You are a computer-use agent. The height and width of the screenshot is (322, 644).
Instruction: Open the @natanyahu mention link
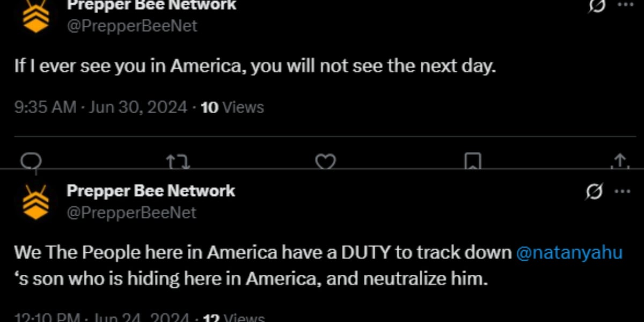coord(569,253)
